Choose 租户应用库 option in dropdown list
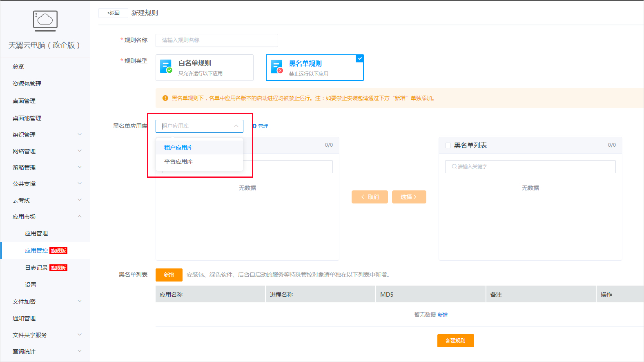 178,147
